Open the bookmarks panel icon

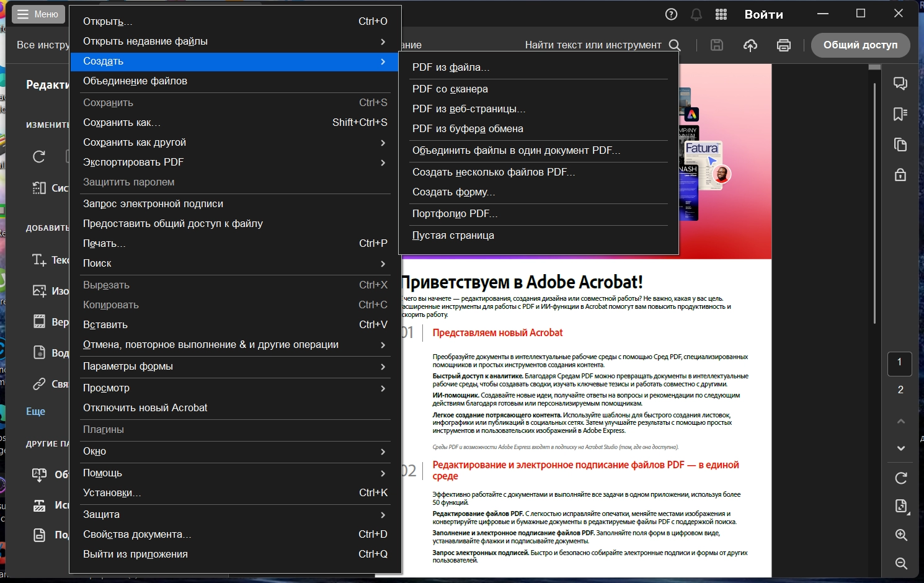[x=900, y=114]
